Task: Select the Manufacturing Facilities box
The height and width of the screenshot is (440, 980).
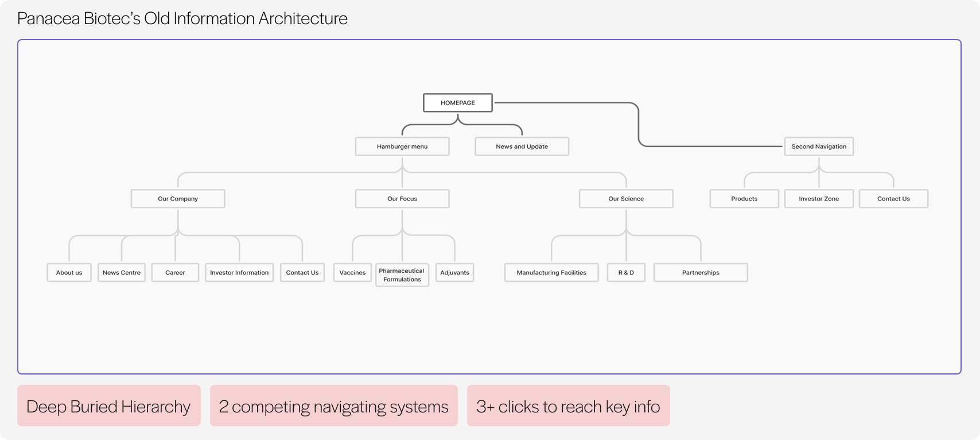Action: [x=551, y=273]
